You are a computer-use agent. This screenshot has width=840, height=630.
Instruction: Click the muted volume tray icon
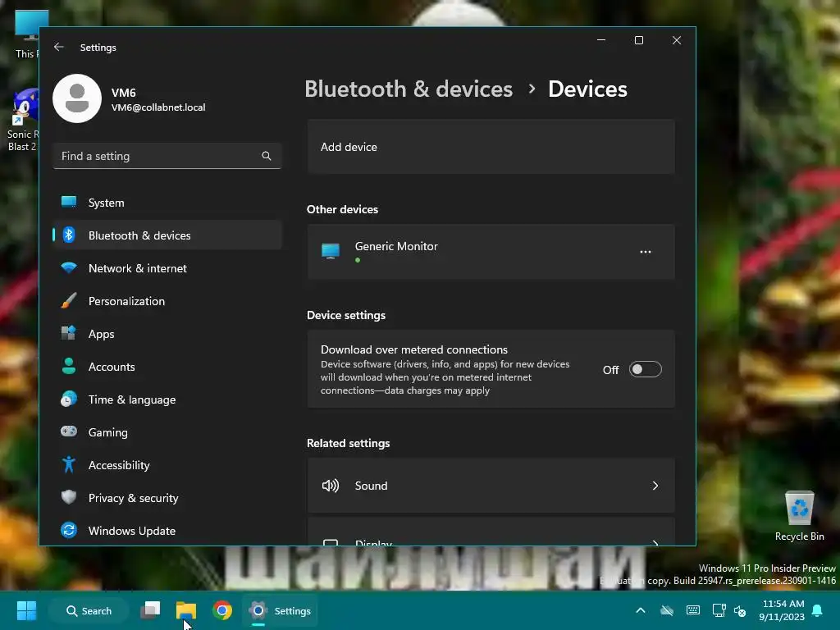click(740, 610)
